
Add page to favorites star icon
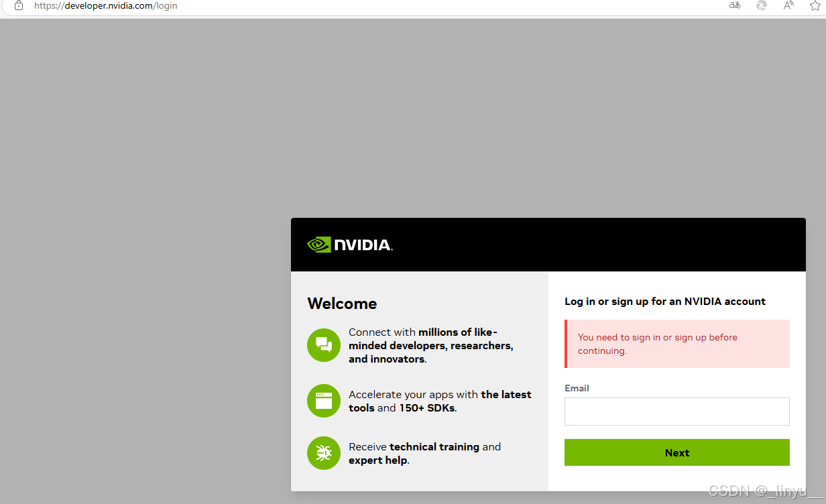tap(815, 5)
